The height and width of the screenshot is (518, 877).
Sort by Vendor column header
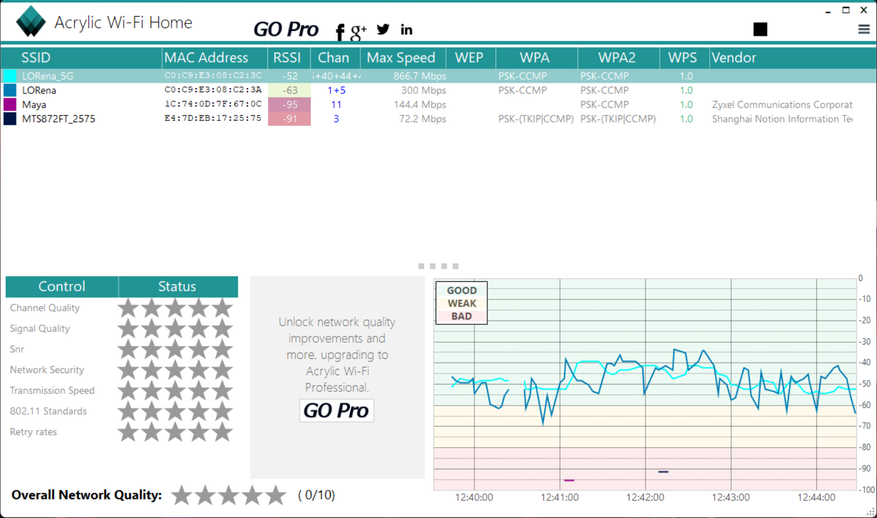793,58
